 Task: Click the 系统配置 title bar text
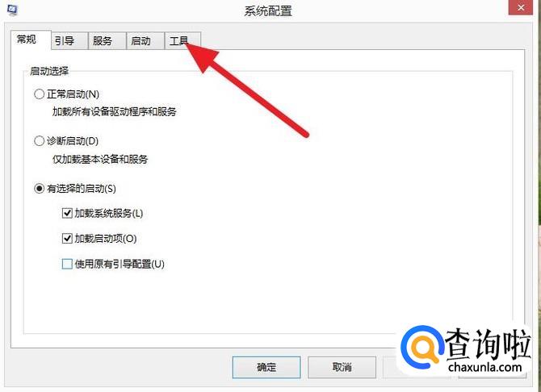pyautogui.click(x=268, y=11)
